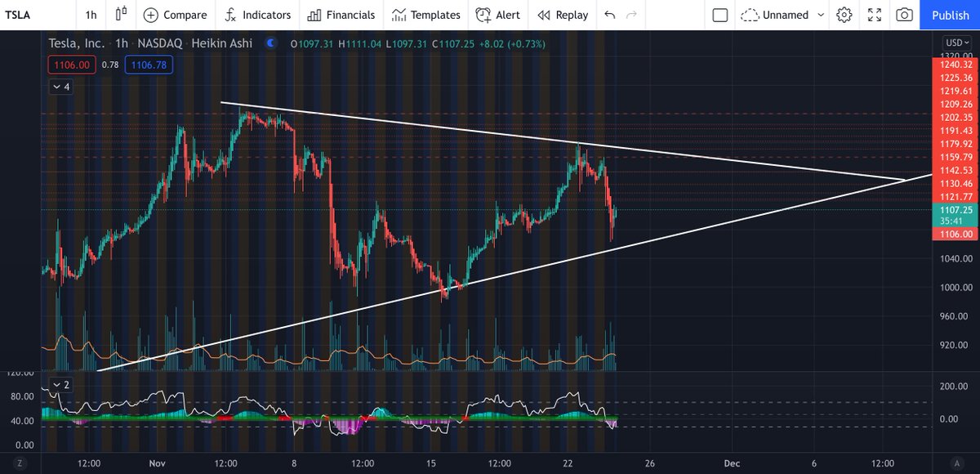This screenshot has height=474, width=980.
Task: Click the Tesla, Inc. chart title
Action: click(78, 42)
